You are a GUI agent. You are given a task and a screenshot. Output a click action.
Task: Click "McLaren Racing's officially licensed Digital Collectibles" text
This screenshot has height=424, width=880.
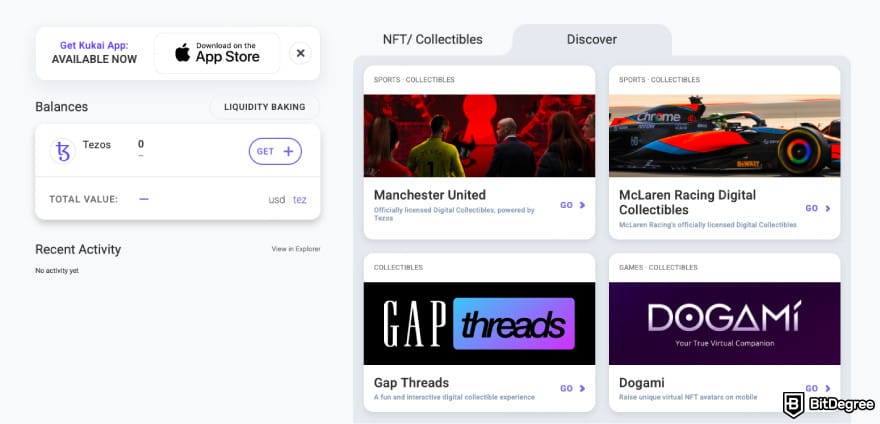(708, 225)
